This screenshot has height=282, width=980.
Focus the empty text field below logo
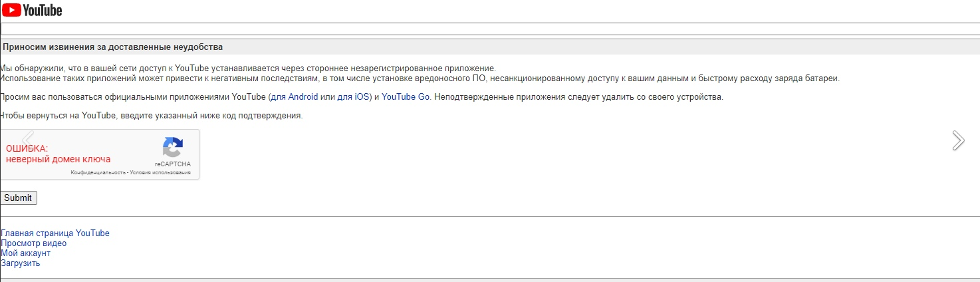click(x=490, y=29)
